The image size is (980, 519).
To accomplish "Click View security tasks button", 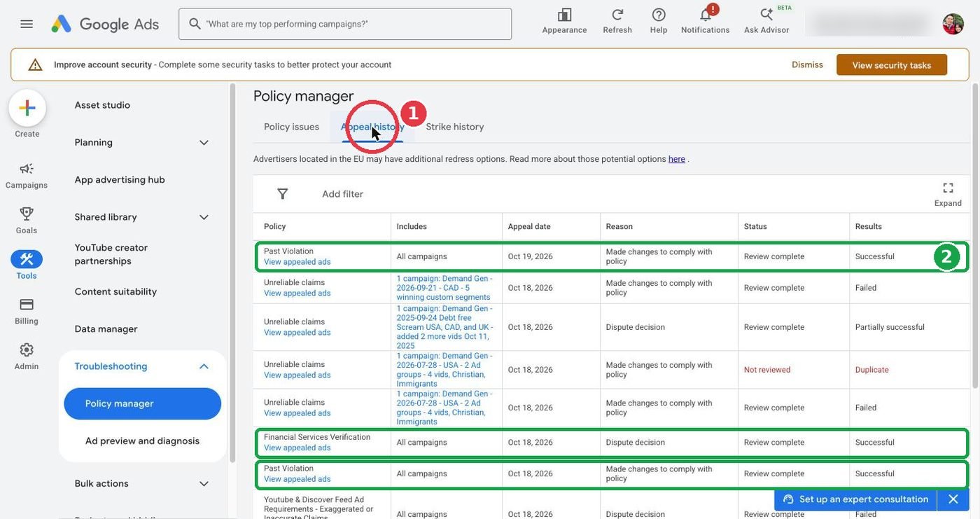I will pos(892,65).
